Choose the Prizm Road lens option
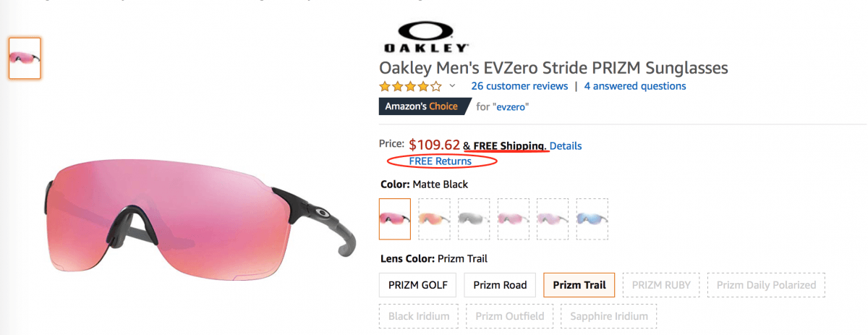Viewport: 868px width, 335px height. 500,284
